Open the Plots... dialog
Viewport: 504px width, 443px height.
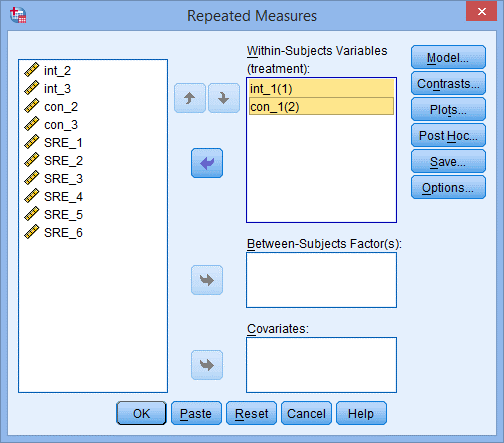(x=448, y=109)
